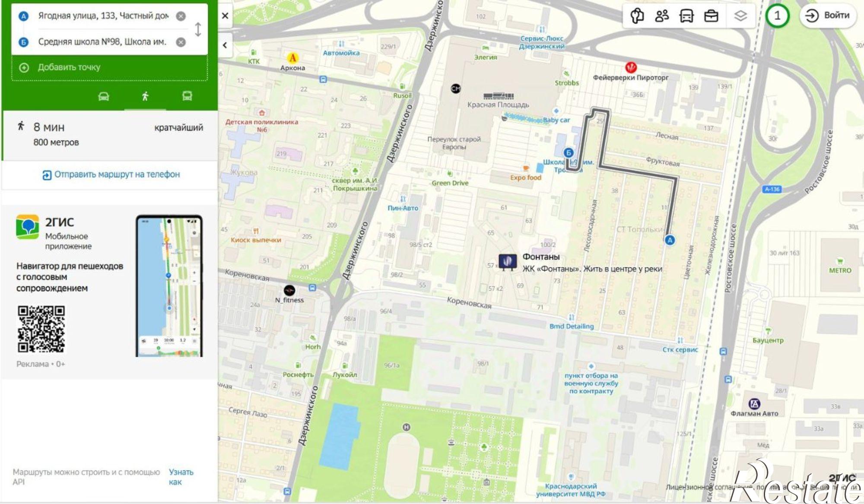Click the Бауцентр store marker
This screenshot has width=864, height=504.
tap(768, 331)
